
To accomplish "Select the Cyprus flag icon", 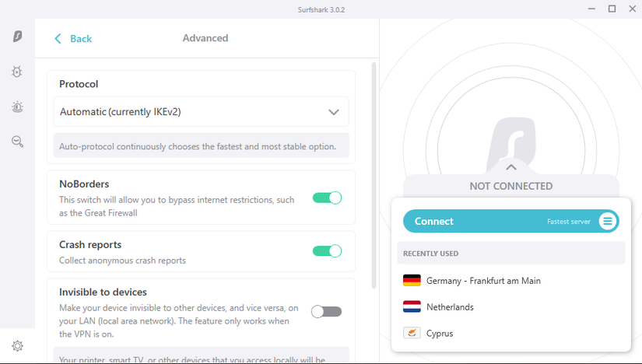I will tap(412, 333).
